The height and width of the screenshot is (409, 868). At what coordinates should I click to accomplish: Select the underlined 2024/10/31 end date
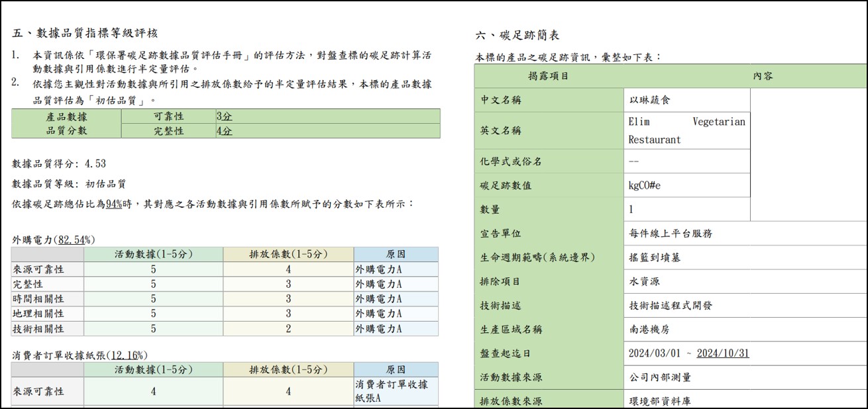pyautogui.click(x=723, y=353)
